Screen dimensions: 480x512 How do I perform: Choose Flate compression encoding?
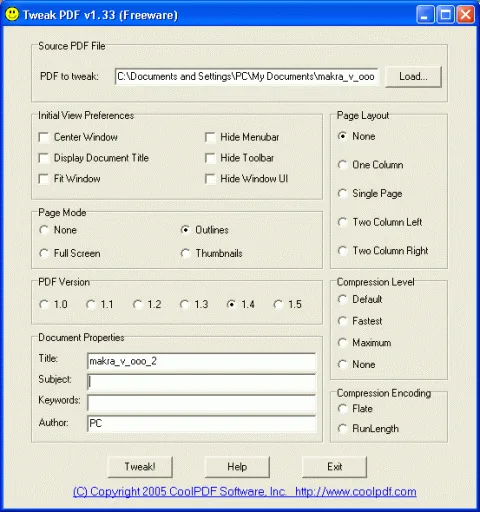[342, 409]
